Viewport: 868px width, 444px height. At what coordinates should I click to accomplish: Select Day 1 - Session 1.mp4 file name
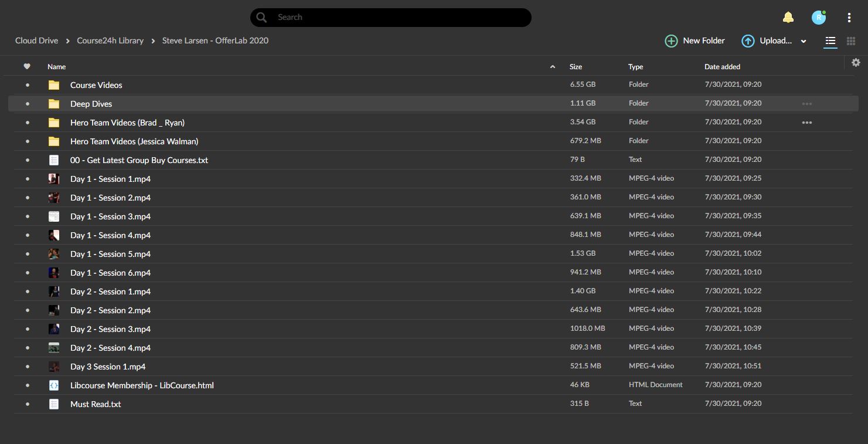tap(110, 179)
